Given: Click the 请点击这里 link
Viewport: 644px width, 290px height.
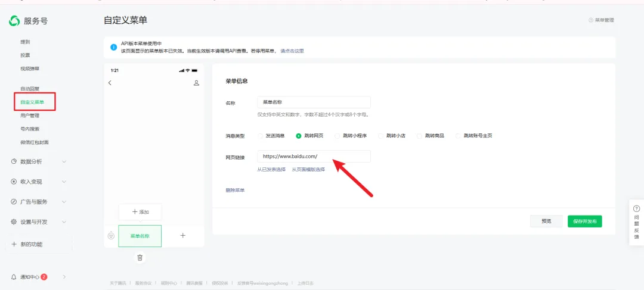Looking at the screenshot, I should coord(292,51).
